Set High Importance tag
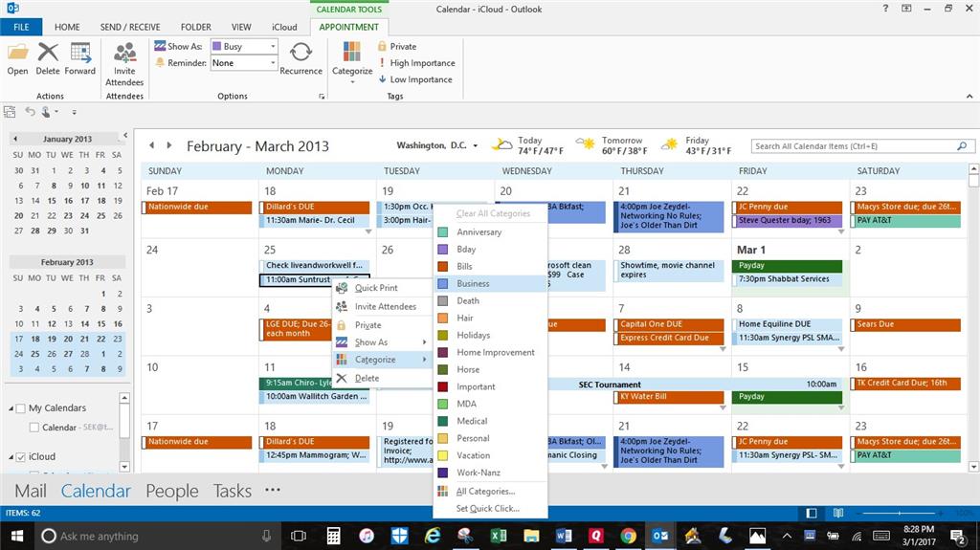The height and width of the screenshot is (550, 980). coord(416,63)
